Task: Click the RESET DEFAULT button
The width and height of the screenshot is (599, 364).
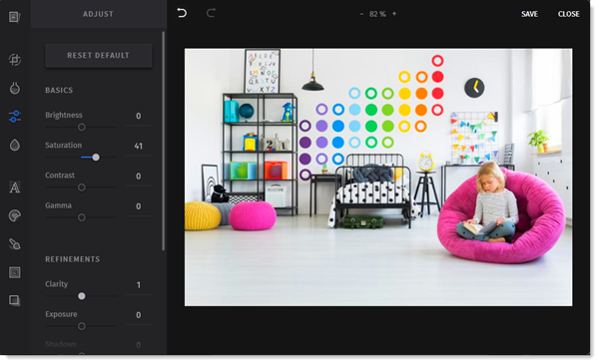Action: 99,55
